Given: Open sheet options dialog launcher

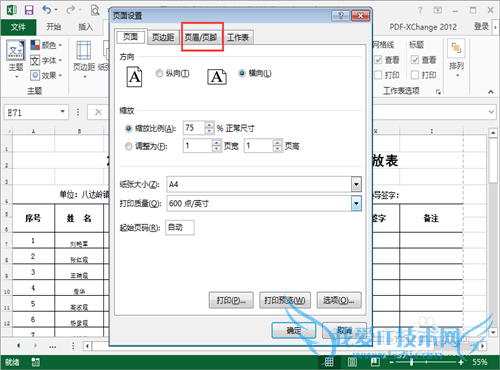Looking at the screenshot, I should tap(438, 92).
